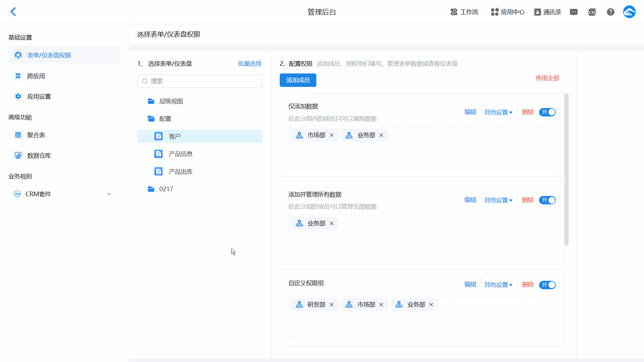
Task: Select 表单/仪表盘权限 in sidebar
Action: (x=64, y=55)
